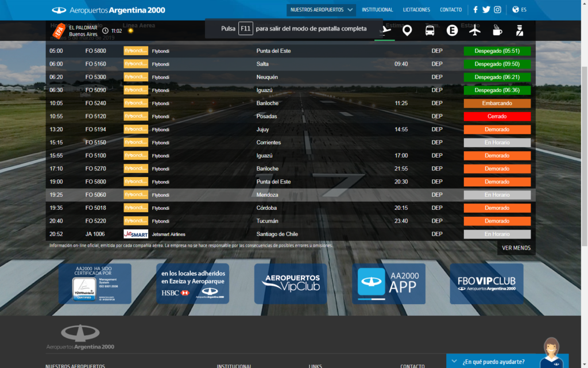
Task: Click the airplane flights icon
Action: pyautogui.click(x=475, y=30)
